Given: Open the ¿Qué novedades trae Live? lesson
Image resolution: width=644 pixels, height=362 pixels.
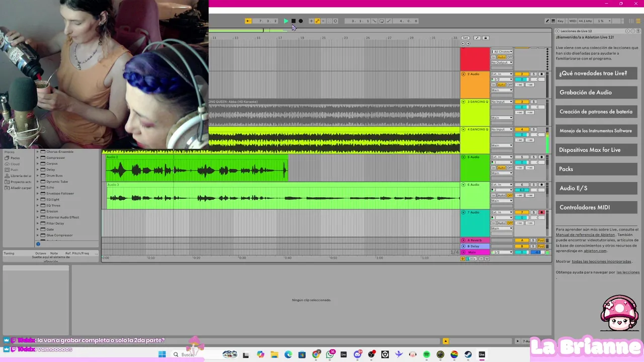Looking at the screenshot, I should coord(597,73).
